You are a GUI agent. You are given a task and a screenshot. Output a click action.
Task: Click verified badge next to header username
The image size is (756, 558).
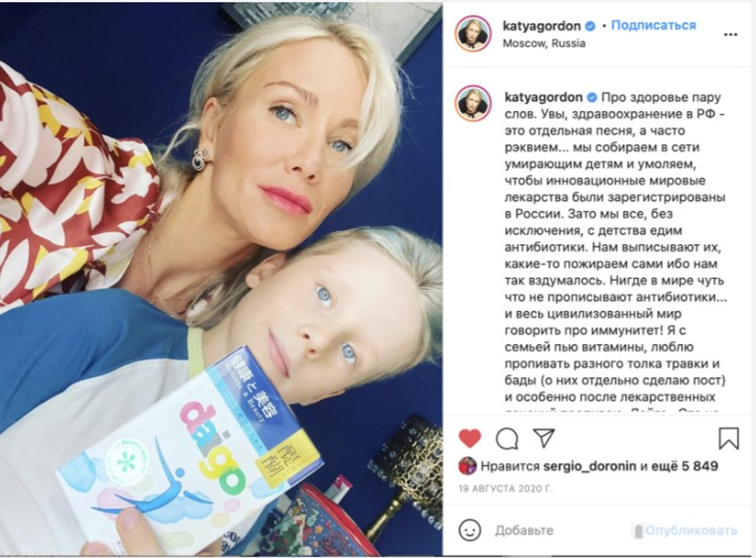[x=590, y=26]
